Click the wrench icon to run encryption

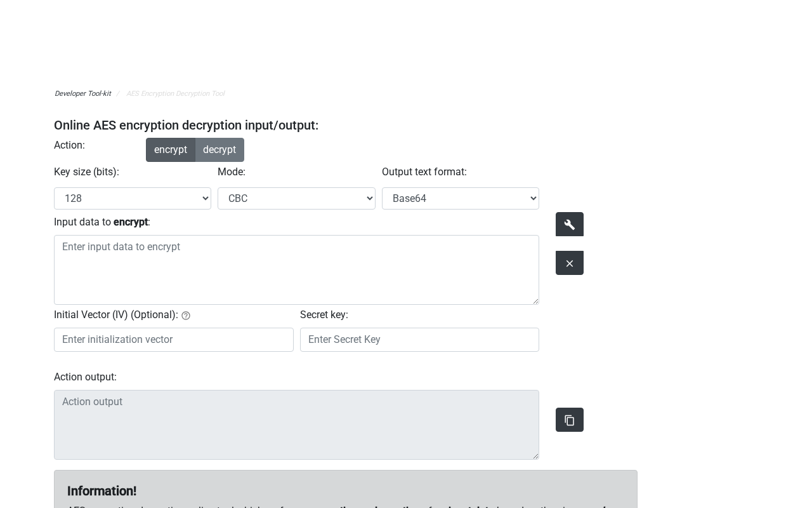(x=569, y=224)
